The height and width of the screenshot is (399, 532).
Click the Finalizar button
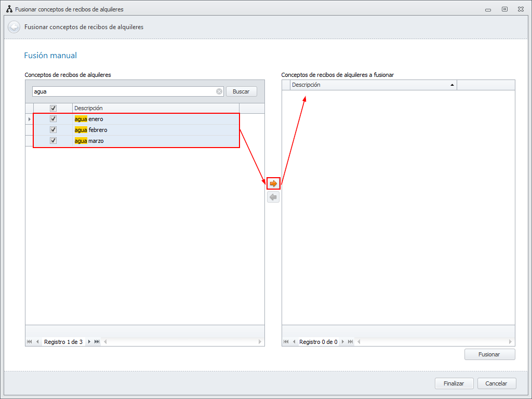(x=454, y=383)
